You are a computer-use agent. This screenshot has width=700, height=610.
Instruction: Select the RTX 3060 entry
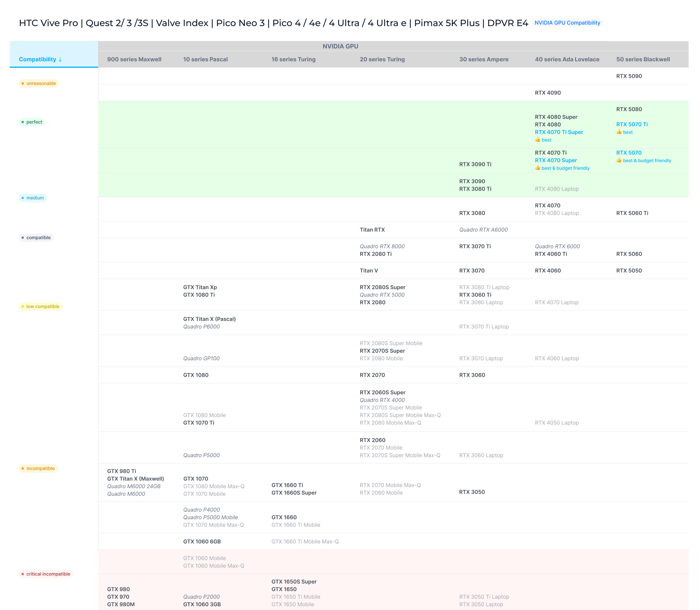coord(472,375)
